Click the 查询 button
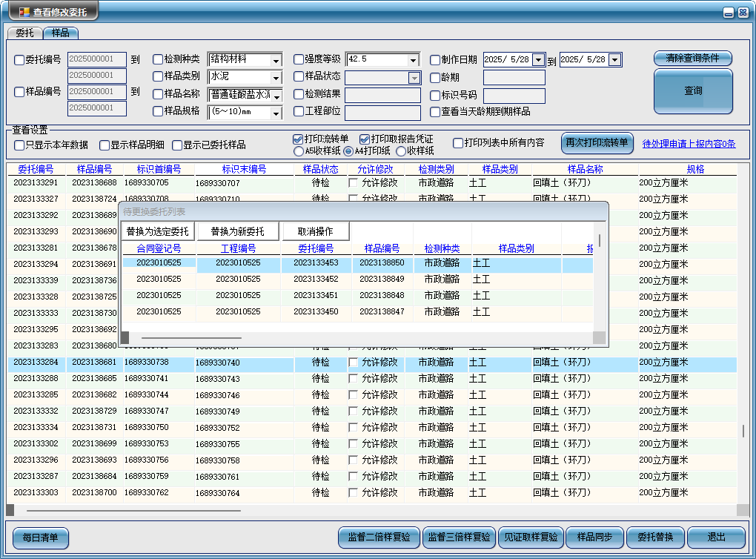Screen dimensions: 756x559 pyautogui.click(x=693, y=91)
